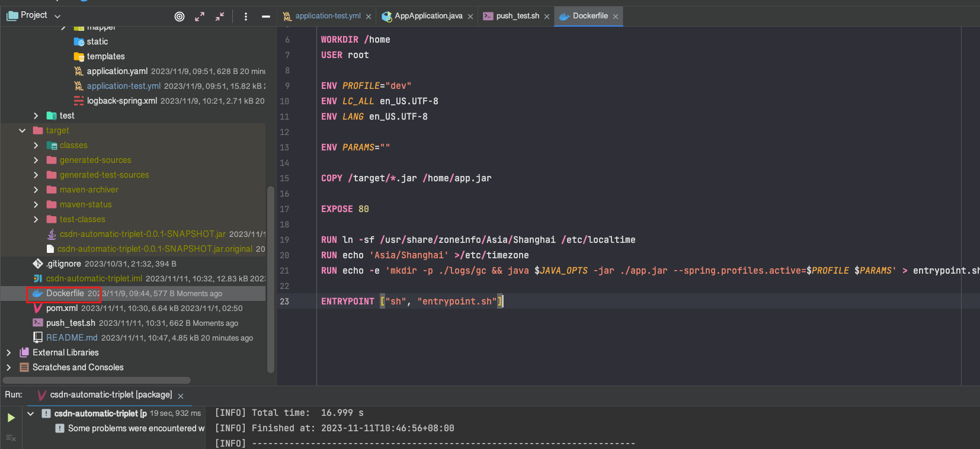Select the Dockerfile in the project tree

65,293
